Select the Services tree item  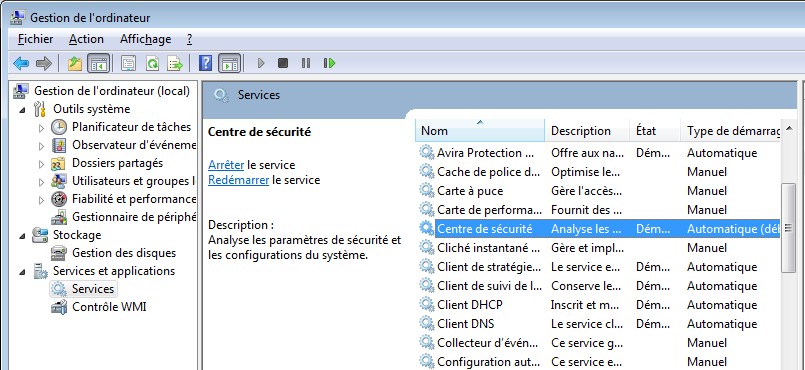point(93,289)
